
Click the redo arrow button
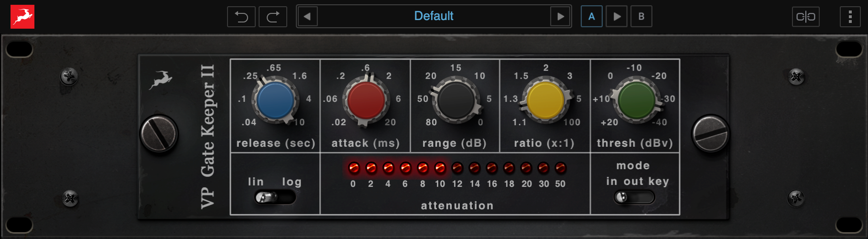[x=273, y=17]
